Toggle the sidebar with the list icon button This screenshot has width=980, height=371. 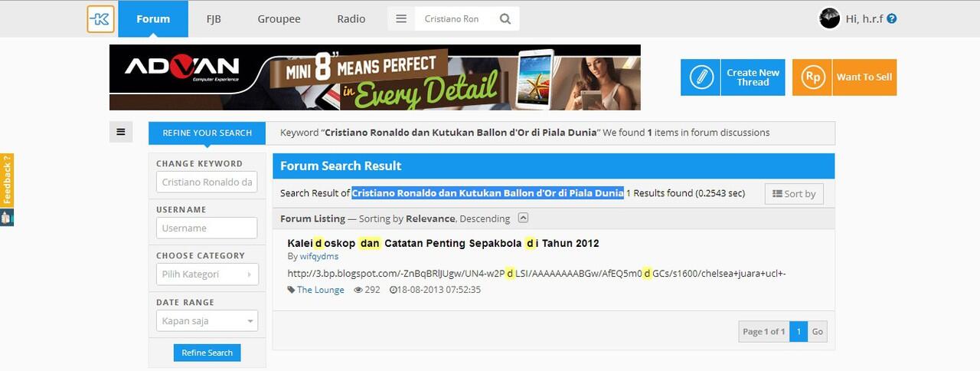tap(121, 132)
